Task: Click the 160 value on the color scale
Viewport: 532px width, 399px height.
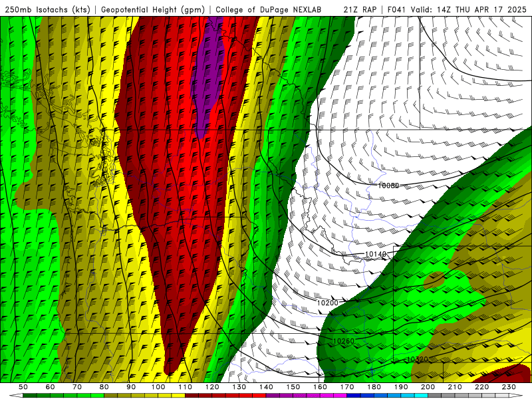Action: point(320,387)
